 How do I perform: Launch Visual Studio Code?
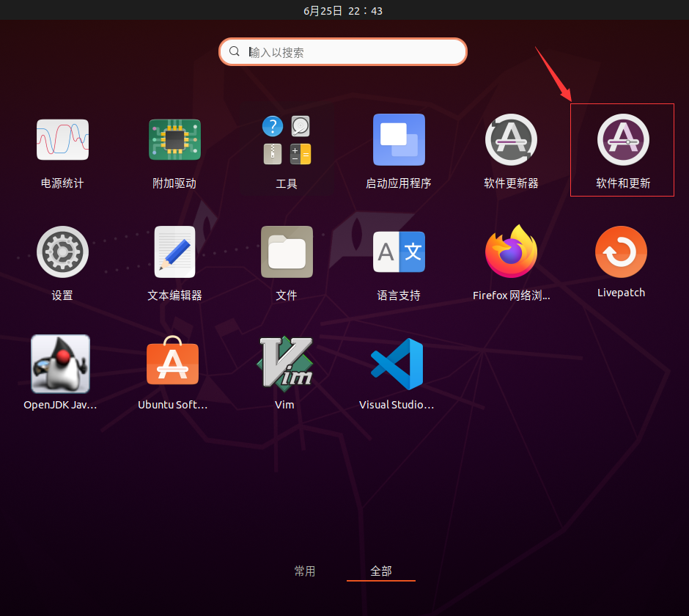pyautogui.click(x=398, y=373)
